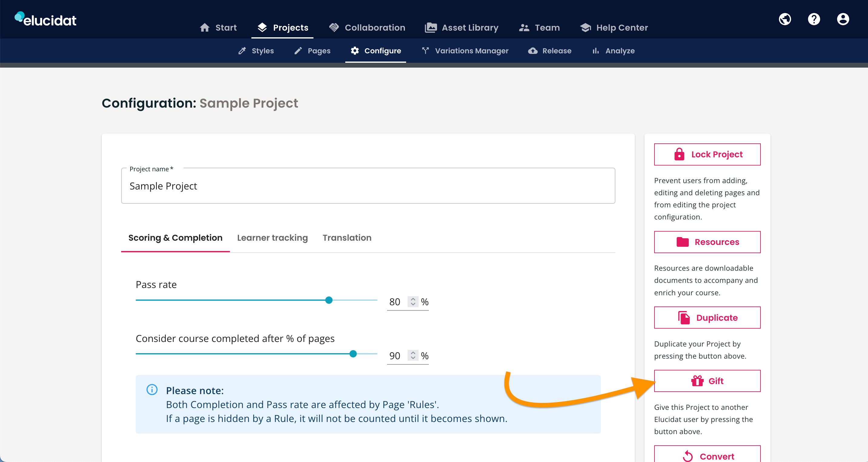Switch to the Styles sub-tab

256,51
